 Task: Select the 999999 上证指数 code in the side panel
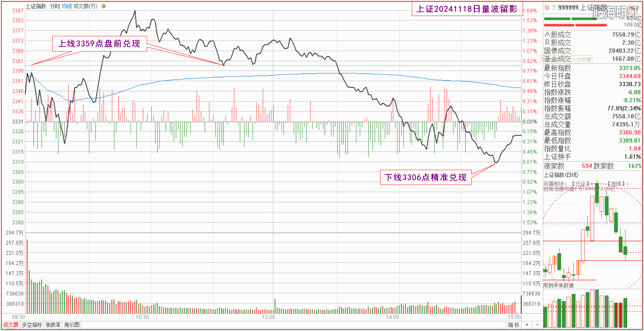pyautogui.click(x=583, y=7)
